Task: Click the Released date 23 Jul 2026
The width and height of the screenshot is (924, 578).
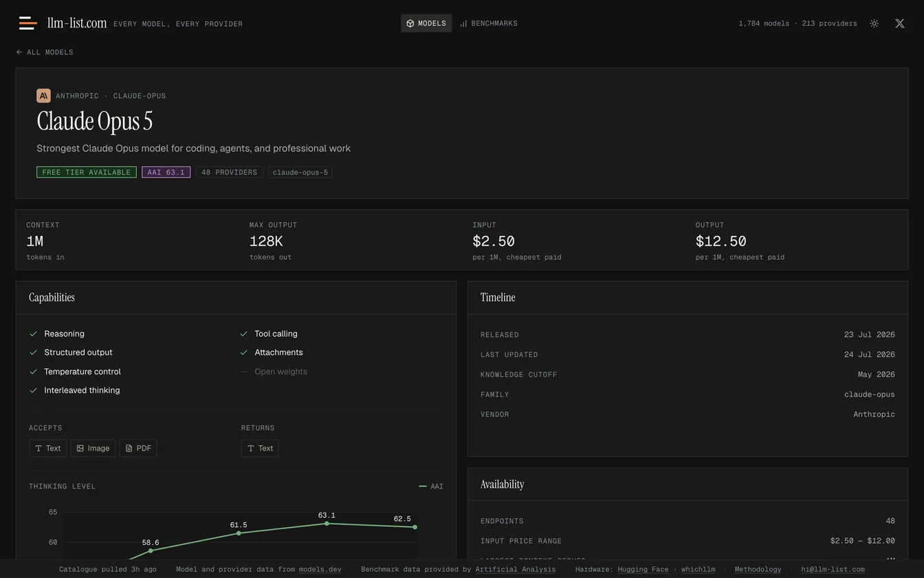Action: [x=870, y=335]
